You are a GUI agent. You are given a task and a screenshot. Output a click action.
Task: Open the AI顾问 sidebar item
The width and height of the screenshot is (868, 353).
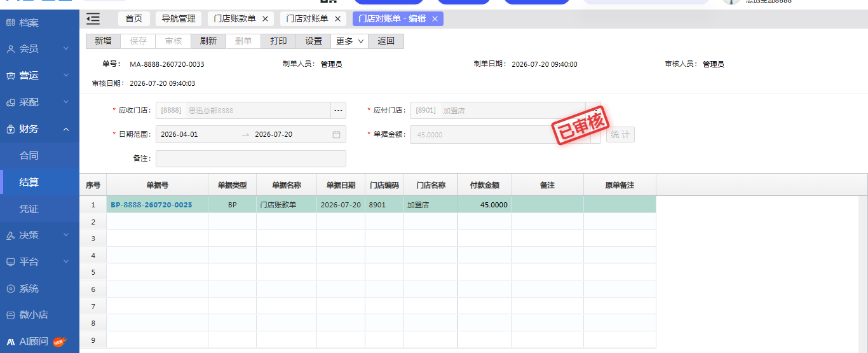pyautogui.click(x=39, y=342)
